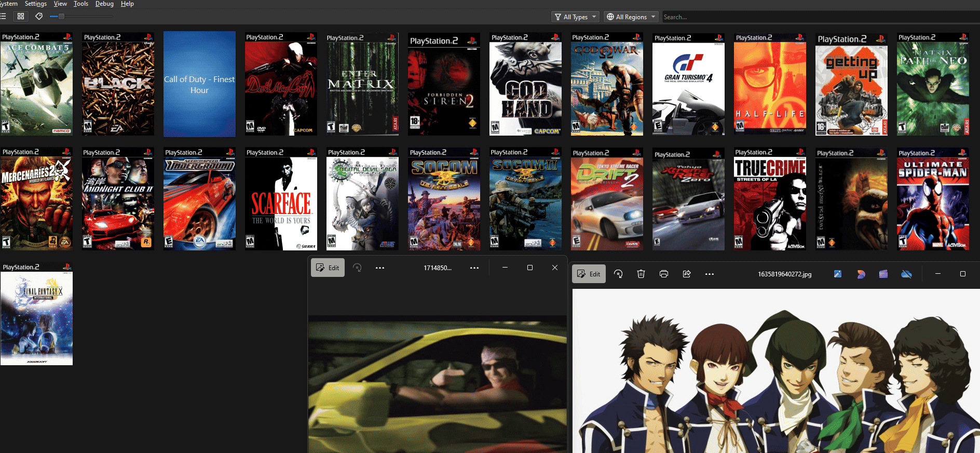Open the more options menu in the 1635819640272.jpg window
The image size is (980, 453).
pyautogui.click(x=710, y=274)
